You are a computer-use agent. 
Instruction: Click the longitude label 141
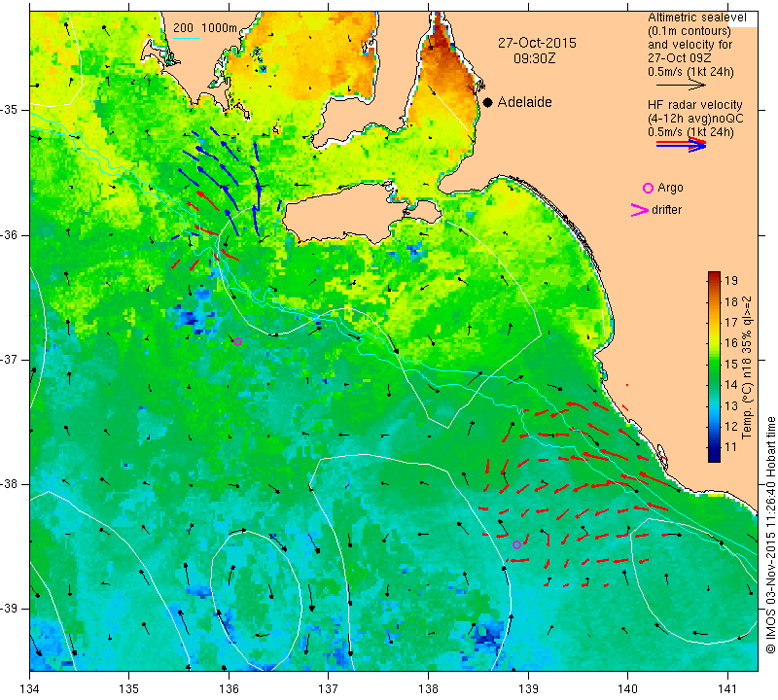pyautogui.click(x=727, y=689)
